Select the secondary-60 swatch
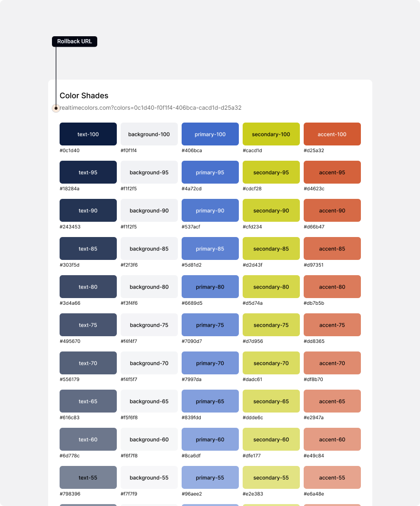The width and height of the screenshot is (420, 506). (x=271, y=439)
